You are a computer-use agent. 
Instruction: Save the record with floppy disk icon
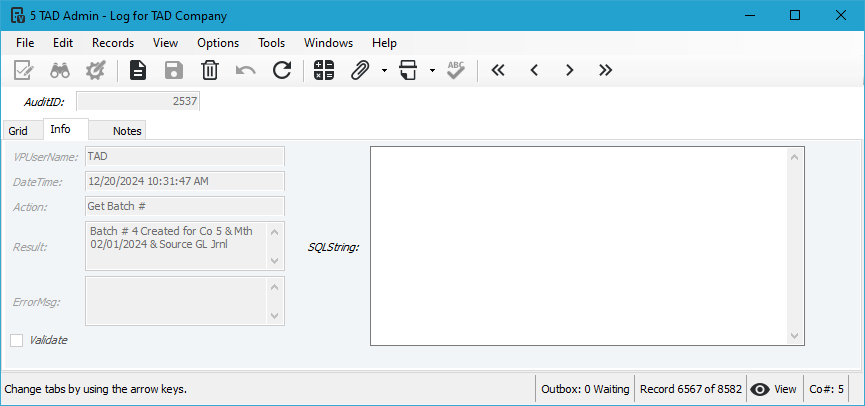[174, 71]
